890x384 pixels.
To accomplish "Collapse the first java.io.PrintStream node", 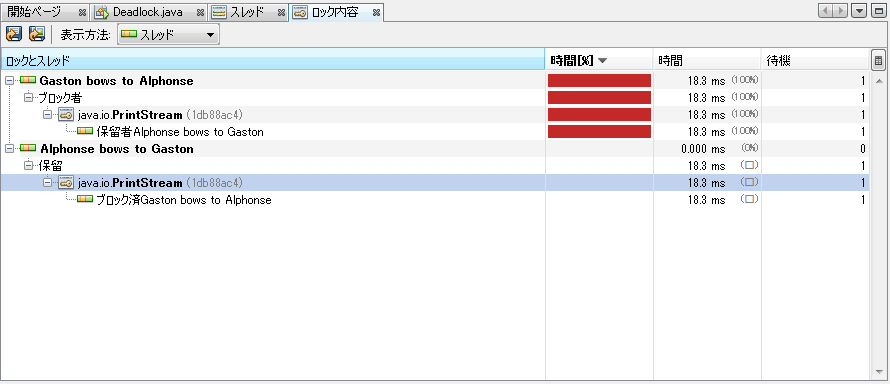I will 48,115.
